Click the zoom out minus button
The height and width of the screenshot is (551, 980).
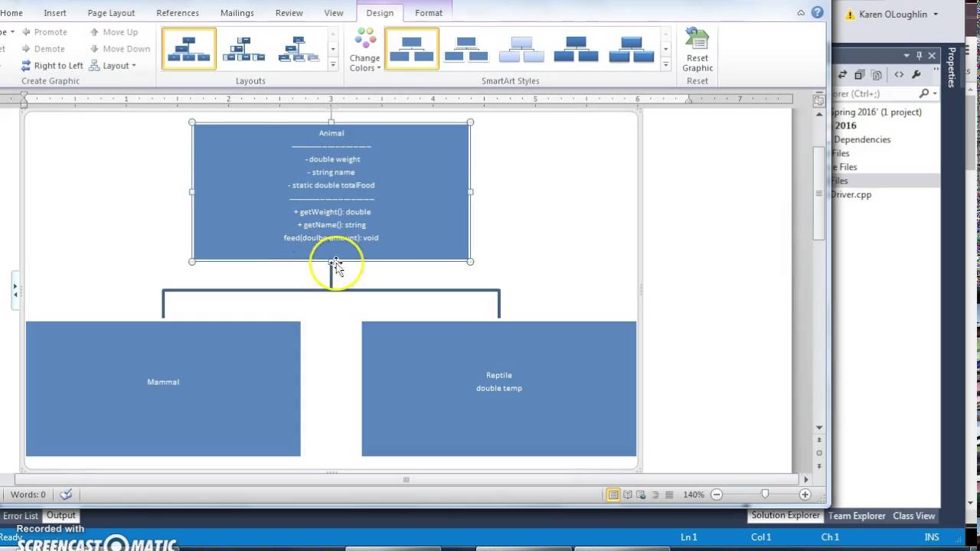tap(717, 495)
